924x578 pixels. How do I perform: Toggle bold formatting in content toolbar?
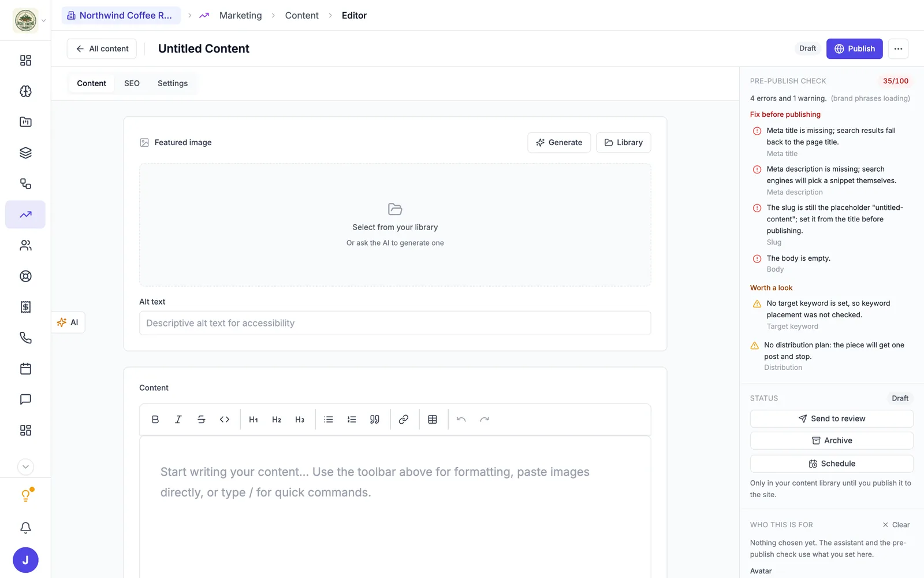pyautogui.click(x=155, y=420)
